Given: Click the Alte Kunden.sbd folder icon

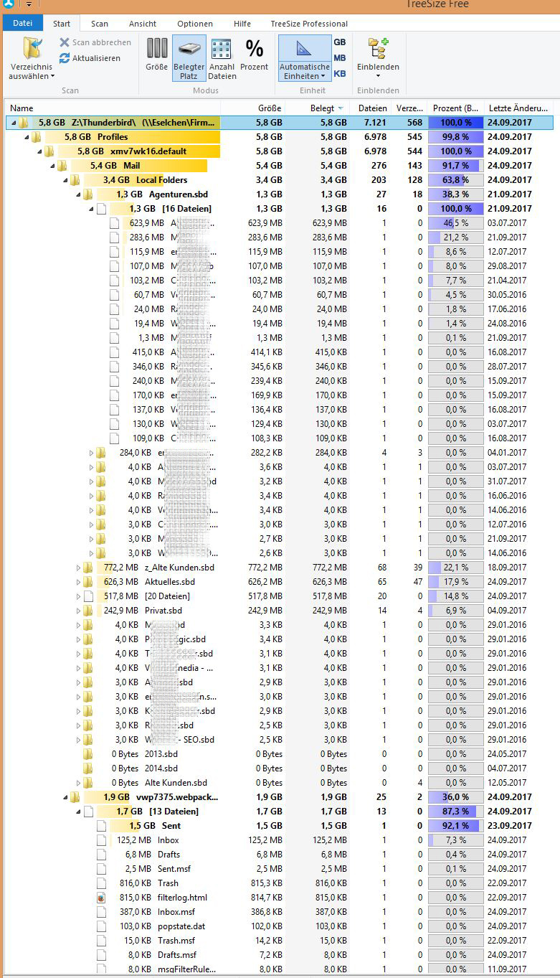Looking at the screenshot, I should point(88,783).
